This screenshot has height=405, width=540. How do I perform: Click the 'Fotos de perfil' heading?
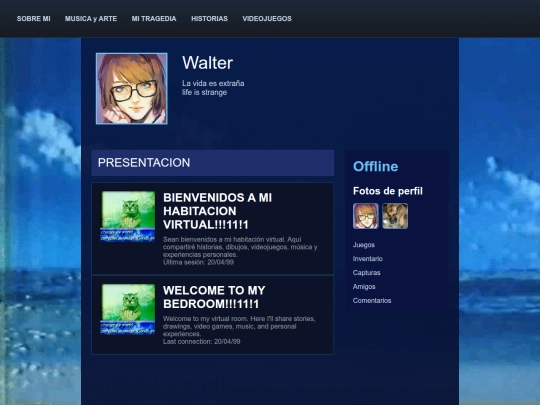tap(388, 191)
